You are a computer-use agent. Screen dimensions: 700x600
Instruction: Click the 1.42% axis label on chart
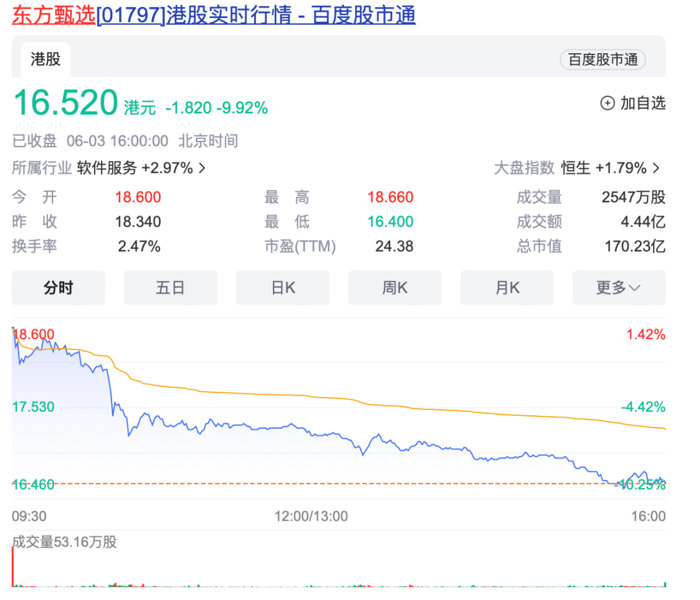coord(646,334)
